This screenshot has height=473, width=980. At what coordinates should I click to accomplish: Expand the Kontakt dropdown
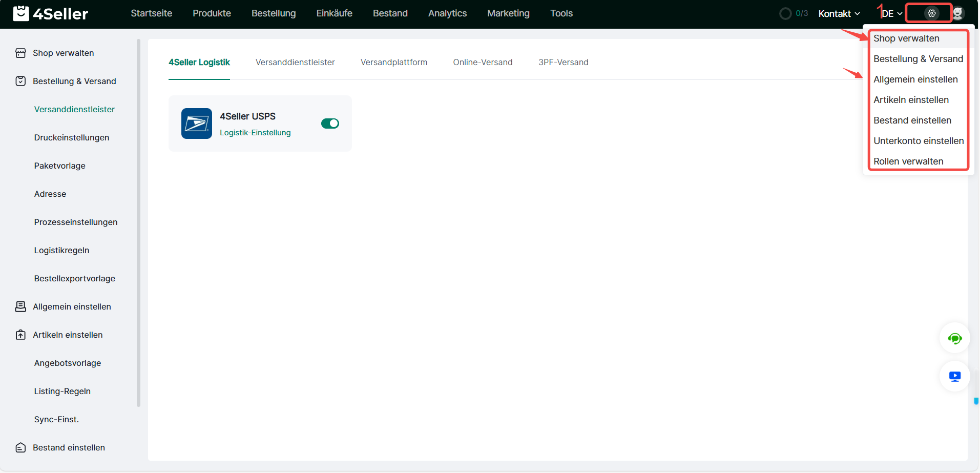[x=839, y=14]
